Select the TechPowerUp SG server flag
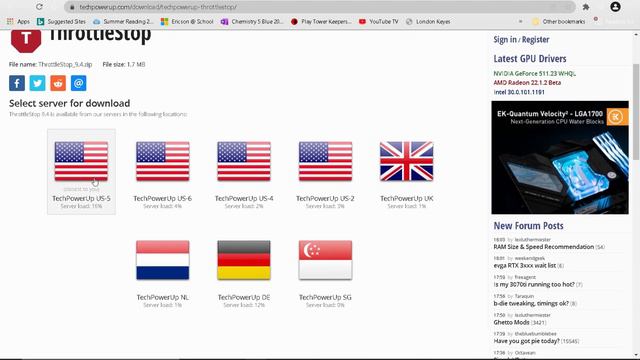The width and height of the screenshot is (640, 360). point(325,260)
